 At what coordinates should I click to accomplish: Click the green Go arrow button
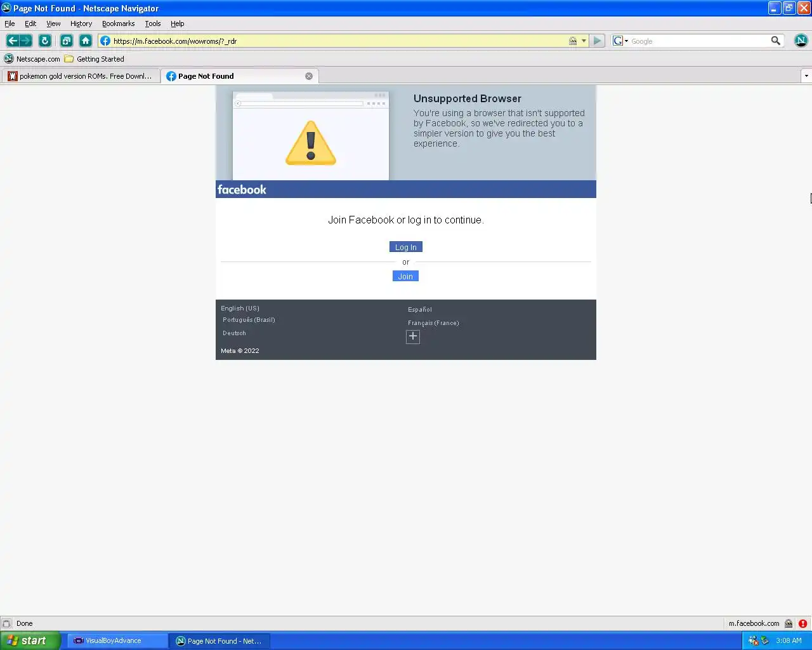[597, 41]
